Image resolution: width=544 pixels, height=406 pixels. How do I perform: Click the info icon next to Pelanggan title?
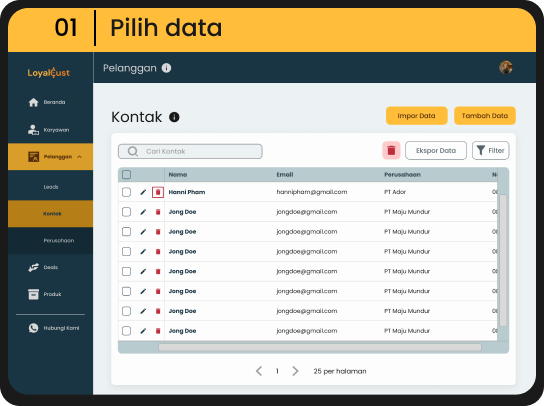(167, 68)
